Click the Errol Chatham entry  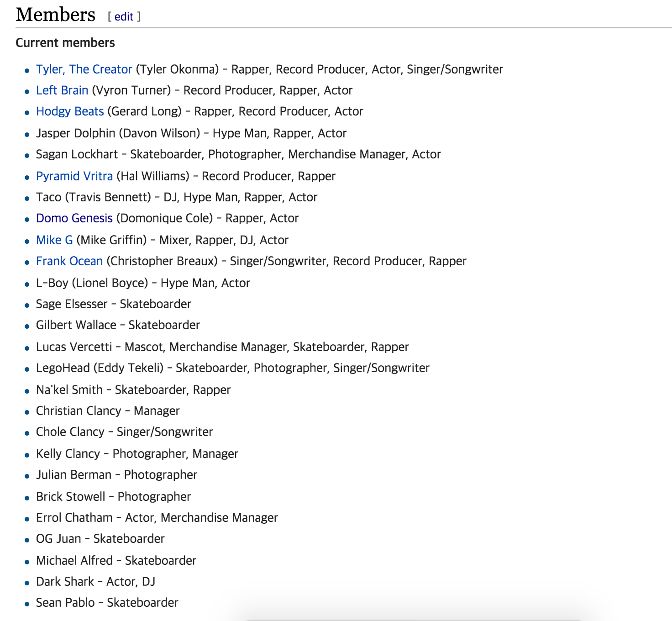coord(157,518)
